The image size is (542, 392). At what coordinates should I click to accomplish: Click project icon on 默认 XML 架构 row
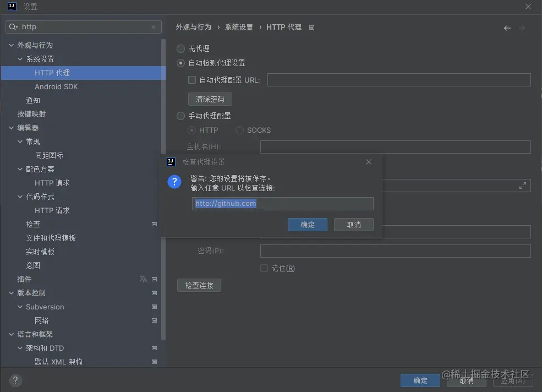tap(155, 362)
